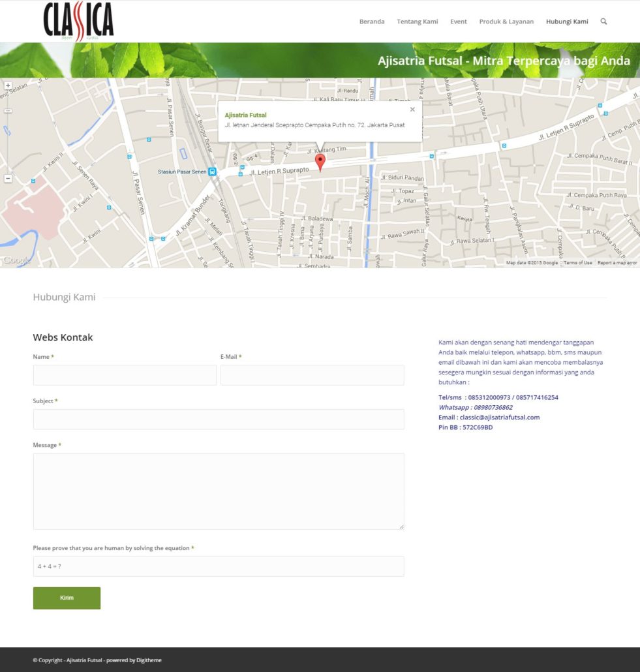
Task: Expand Produk & Layanan menu
Action: point(506,22)
